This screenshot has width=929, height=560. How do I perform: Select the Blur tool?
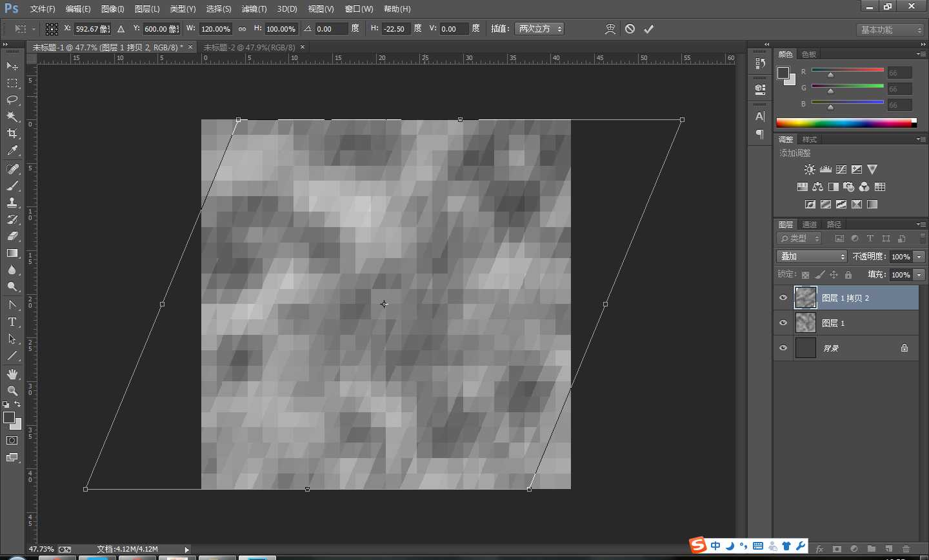[12, 270]
